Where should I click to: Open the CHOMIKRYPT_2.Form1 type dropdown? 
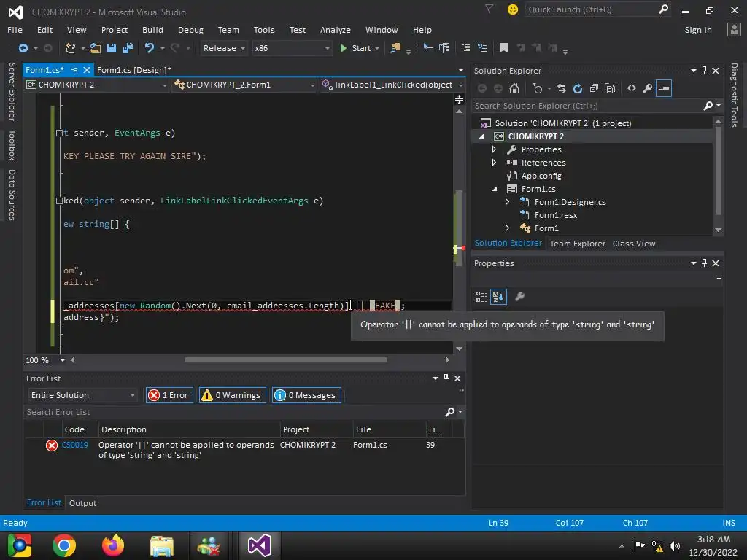click(245, 85)
